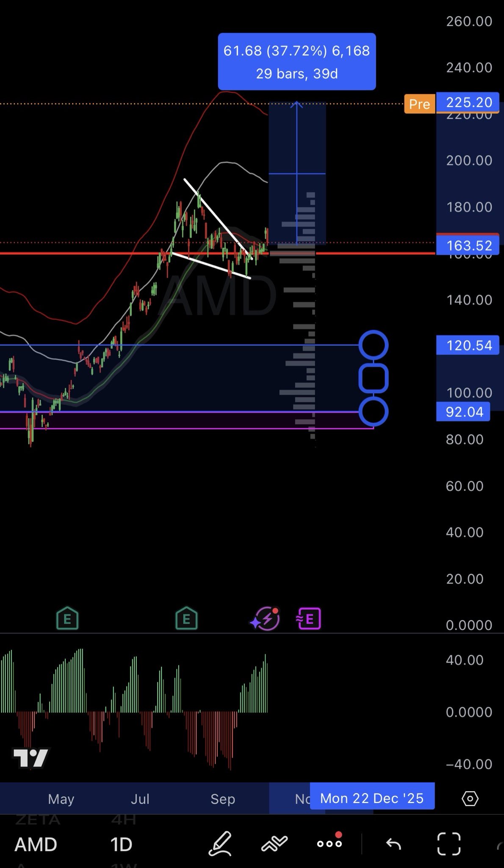Tap the −40.00 label on indicator scale

coord(469,764)
